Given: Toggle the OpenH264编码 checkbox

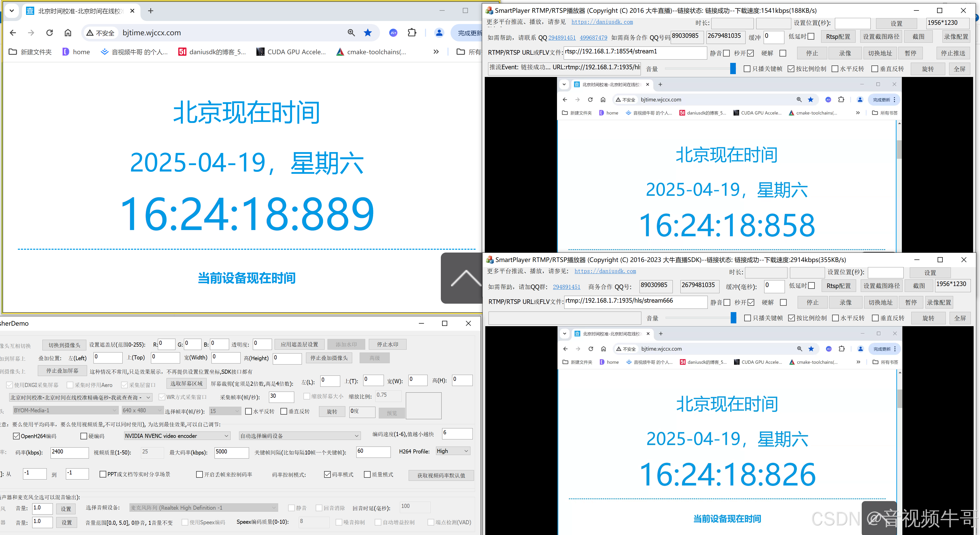Looking at the screenshot, I should [x=16, y=436].
